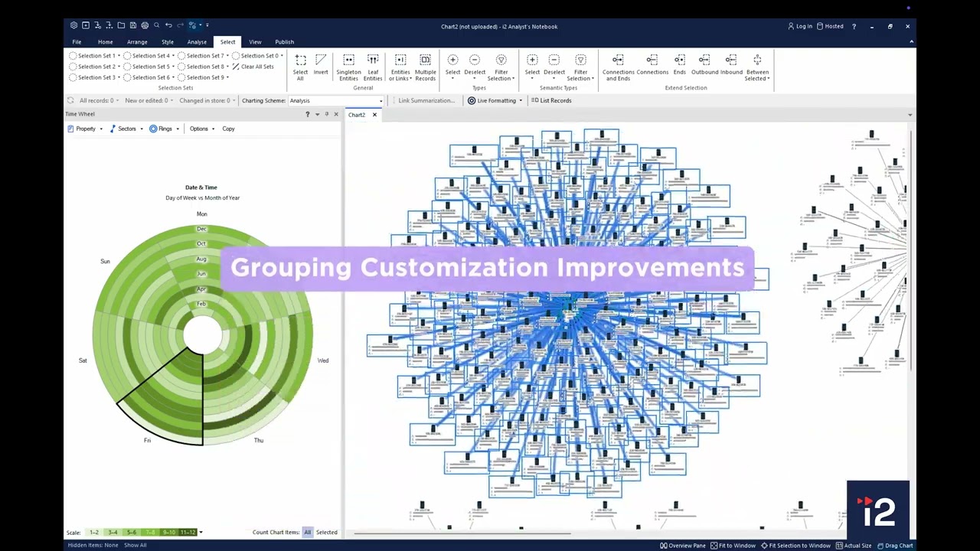Click Connections and Ends icon
980x551 pixels.
click(x=618, y=60)
